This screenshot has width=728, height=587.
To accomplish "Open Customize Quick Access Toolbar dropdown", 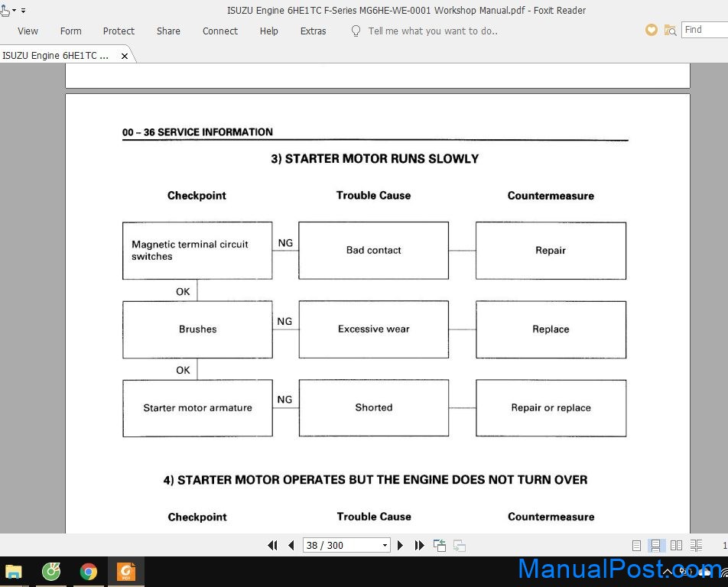I will coord(23,10).
